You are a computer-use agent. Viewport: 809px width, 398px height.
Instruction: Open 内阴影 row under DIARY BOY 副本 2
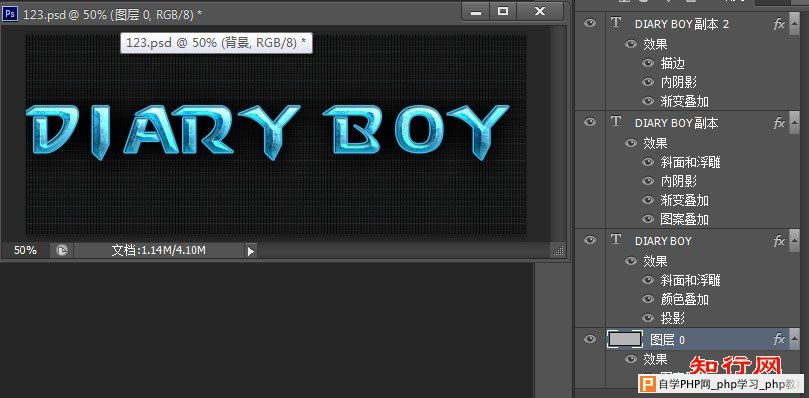pos(678,82)
